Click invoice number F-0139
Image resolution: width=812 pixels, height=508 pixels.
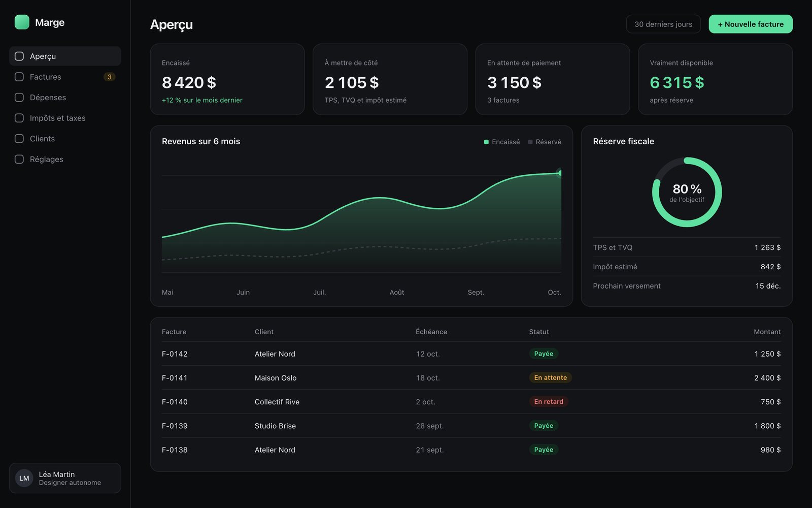click(x=175, y=426)
